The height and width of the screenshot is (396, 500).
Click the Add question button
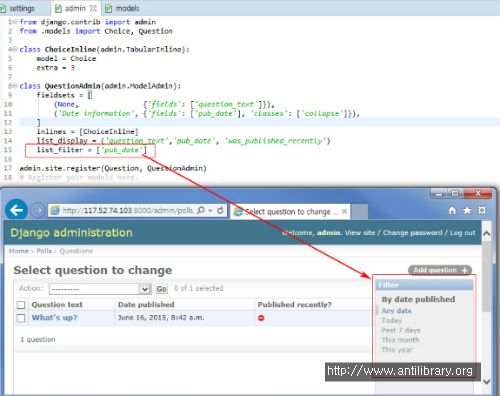click(x=440, y=270)
